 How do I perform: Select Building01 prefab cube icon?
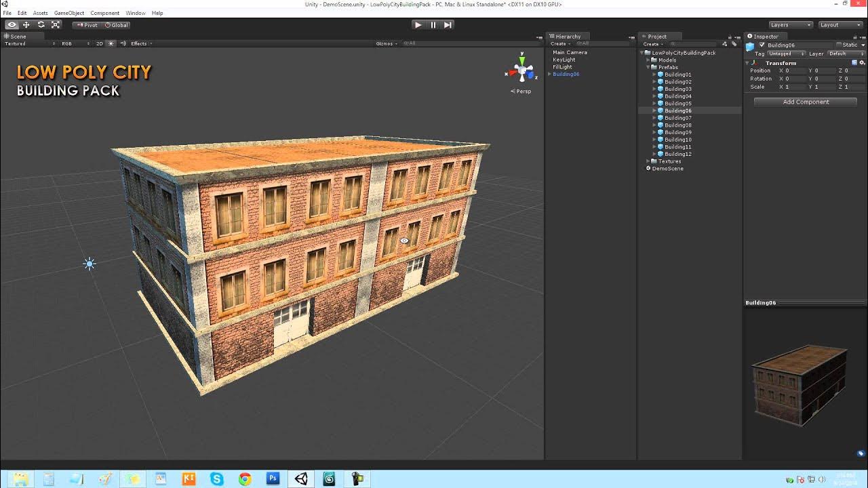pyautogui.click(x=660, y=75)
